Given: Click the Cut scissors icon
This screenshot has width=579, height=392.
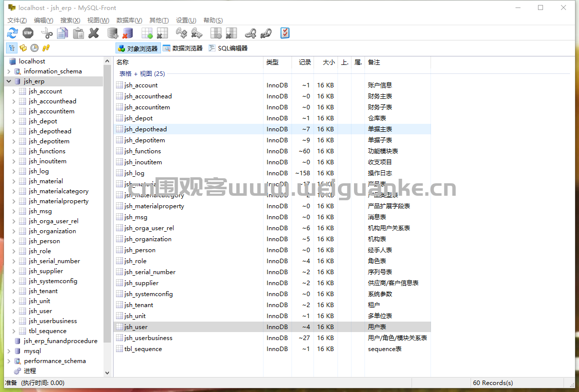Looking at the screenshot, I should (47, 33).
